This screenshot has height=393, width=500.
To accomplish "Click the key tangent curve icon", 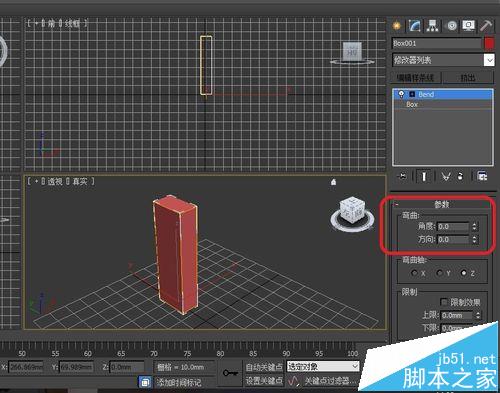I will 293,381.
